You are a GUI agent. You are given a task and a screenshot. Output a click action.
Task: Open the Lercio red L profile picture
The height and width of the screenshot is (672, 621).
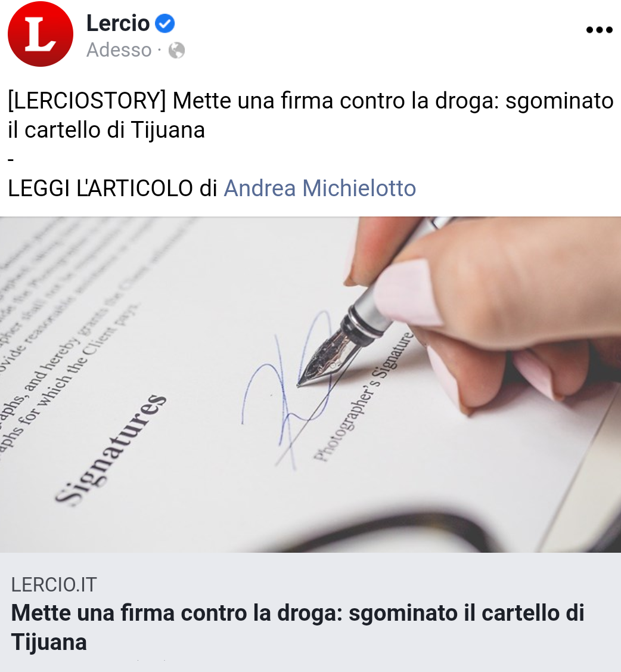click(41, 34)
